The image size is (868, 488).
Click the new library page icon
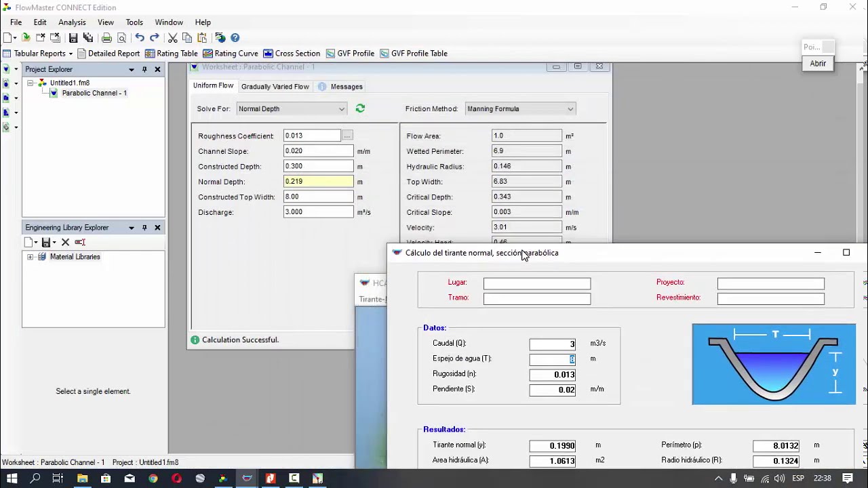coord(28,242)
